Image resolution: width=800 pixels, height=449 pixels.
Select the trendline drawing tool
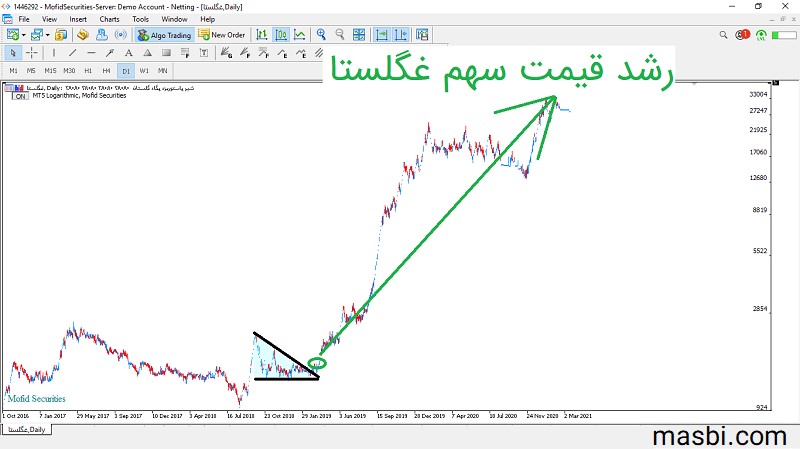tap(72, 53)
